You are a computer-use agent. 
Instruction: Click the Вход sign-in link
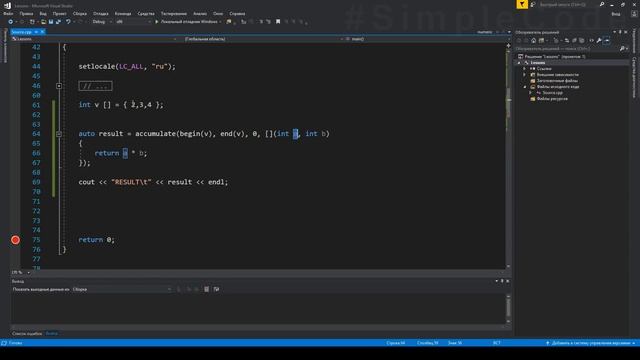pyautogui.click(x=616, y=14)
